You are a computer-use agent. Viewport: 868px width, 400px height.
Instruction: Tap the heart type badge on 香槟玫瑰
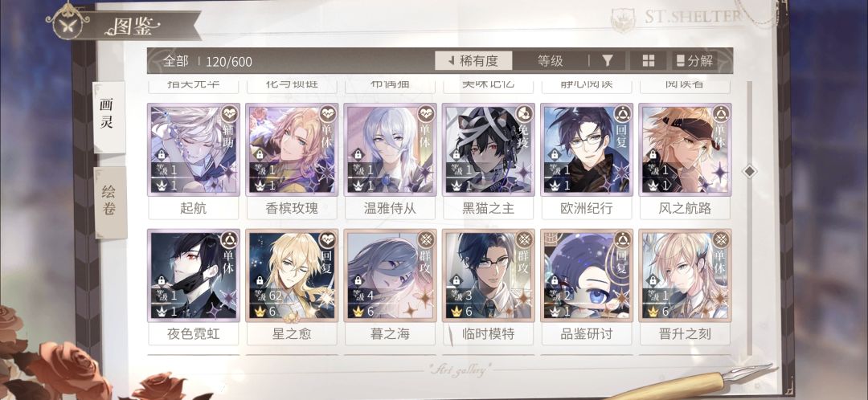click(327, 114)
